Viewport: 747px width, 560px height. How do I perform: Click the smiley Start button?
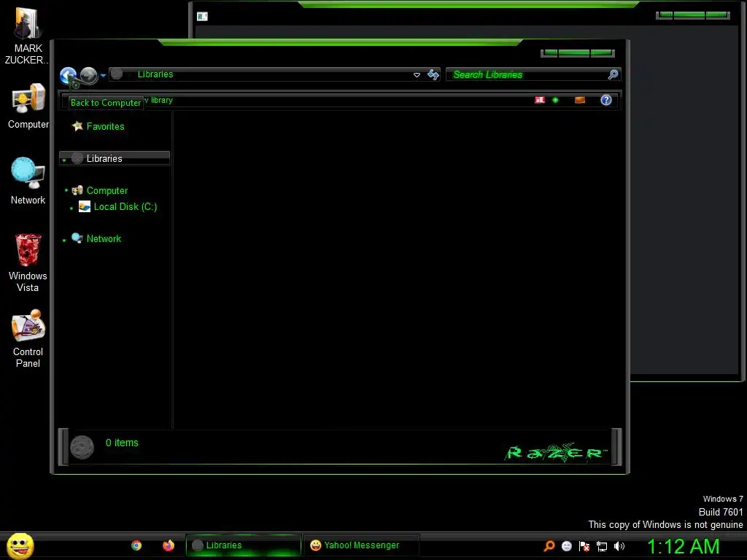point(20,545)
